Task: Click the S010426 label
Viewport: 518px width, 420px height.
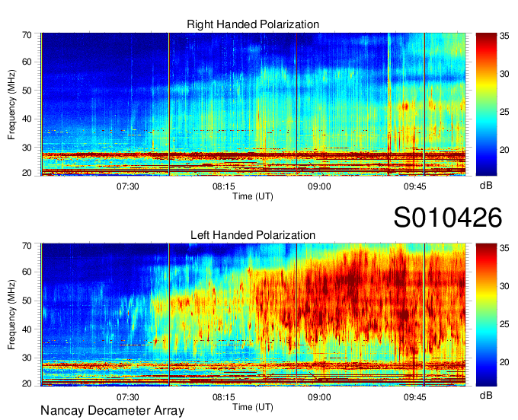Action: pyautogui.click(x=448, y=218)
